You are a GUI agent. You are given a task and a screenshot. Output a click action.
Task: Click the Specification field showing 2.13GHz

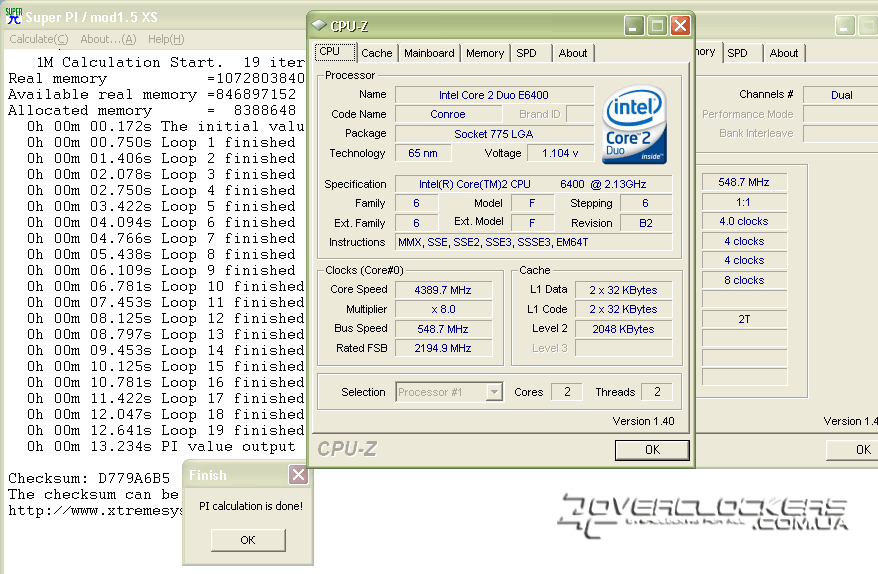(534, 184)
